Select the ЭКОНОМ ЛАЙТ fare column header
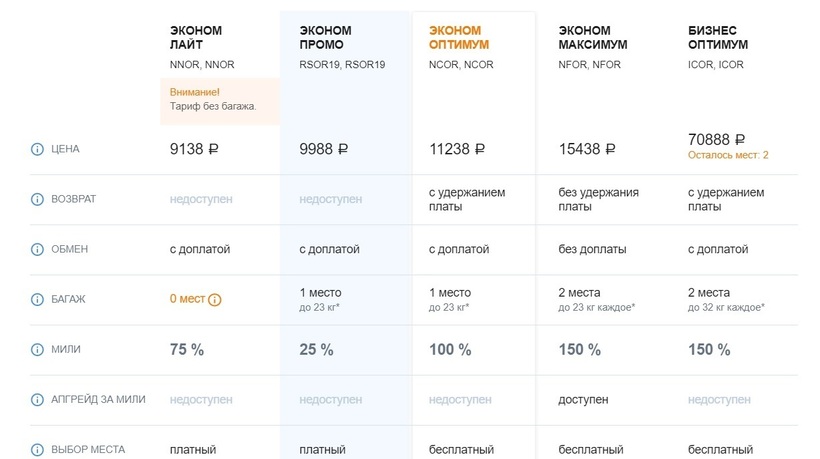The image size is (820, 459). [x=196, y=38]
